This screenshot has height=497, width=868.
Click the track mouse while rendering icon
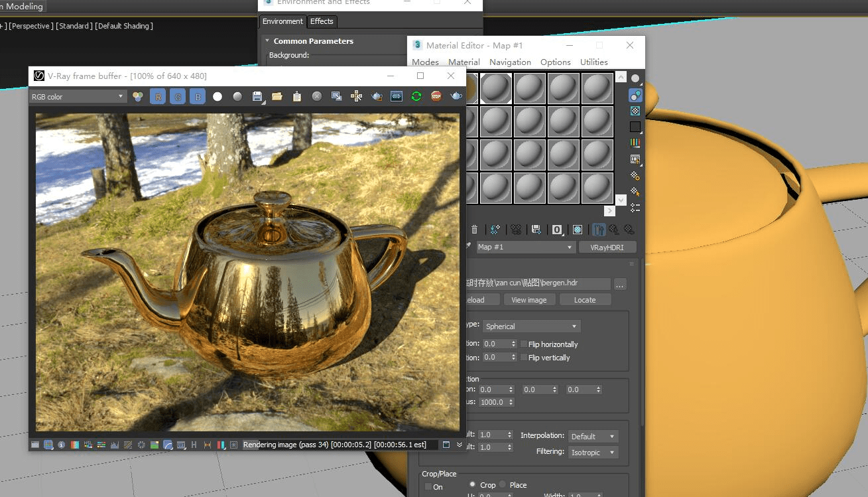(357, 96)
